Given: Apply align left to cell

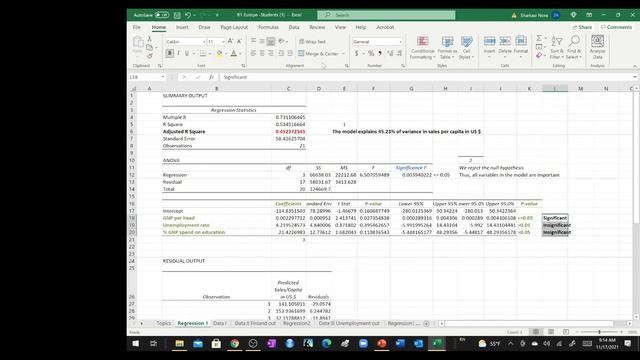Looking at the screenshot, I should (253, 53).
